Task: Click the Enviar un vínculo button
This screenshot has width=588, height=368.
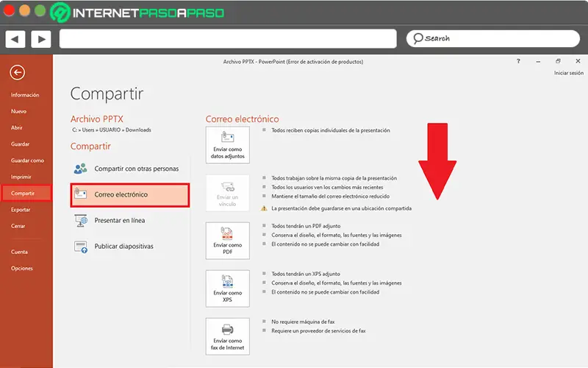Action: click(x=228, y=193)
